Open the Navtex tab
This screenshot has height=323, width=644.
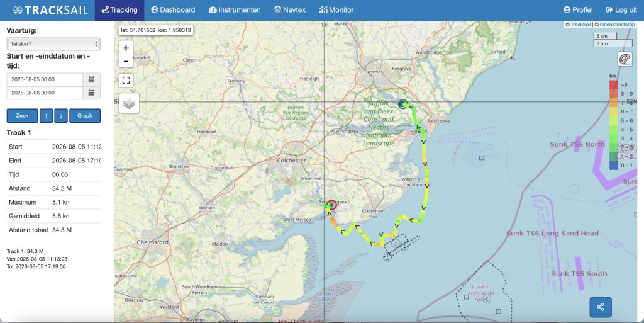point(290,10)
